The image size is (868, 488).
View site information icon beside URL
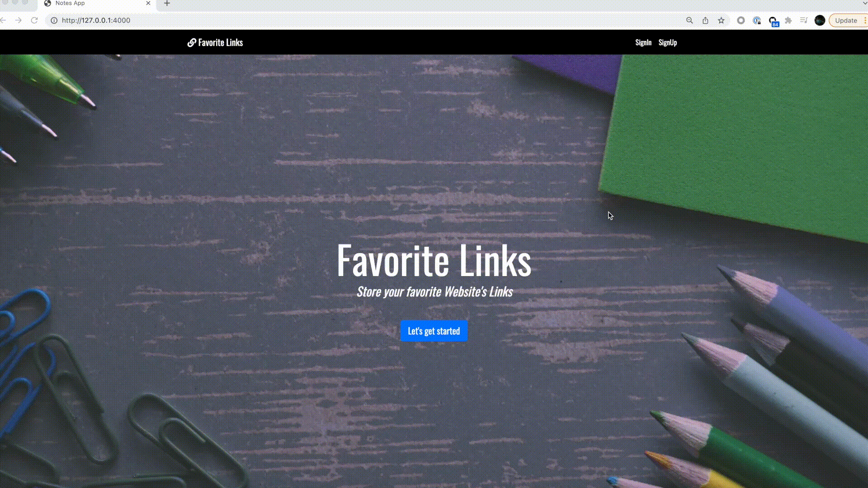point(54,20)
